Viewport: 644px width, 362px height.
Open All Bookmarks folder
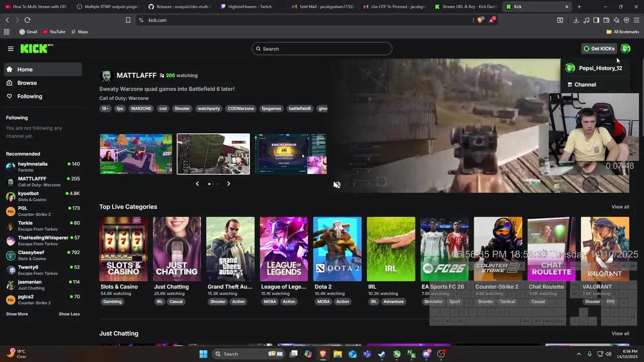coord(622,32)
